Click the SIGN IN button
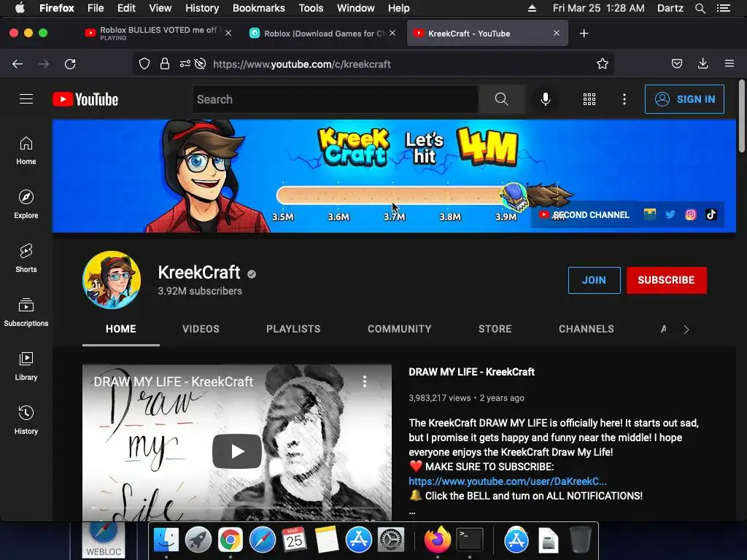The image size is (747, 560). 684,99
